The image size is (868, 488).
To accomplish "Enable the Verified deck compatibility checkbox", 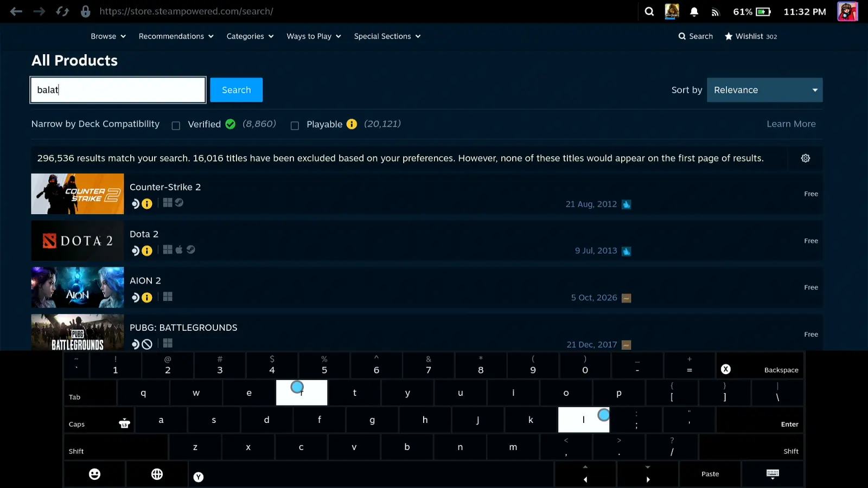I will click(176, 126).
